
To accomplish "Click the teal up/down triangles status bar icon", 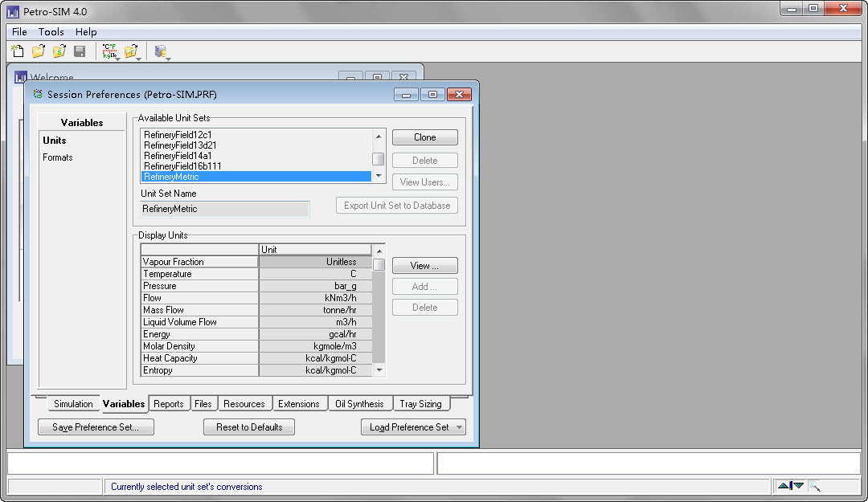I will coord(791,486).
